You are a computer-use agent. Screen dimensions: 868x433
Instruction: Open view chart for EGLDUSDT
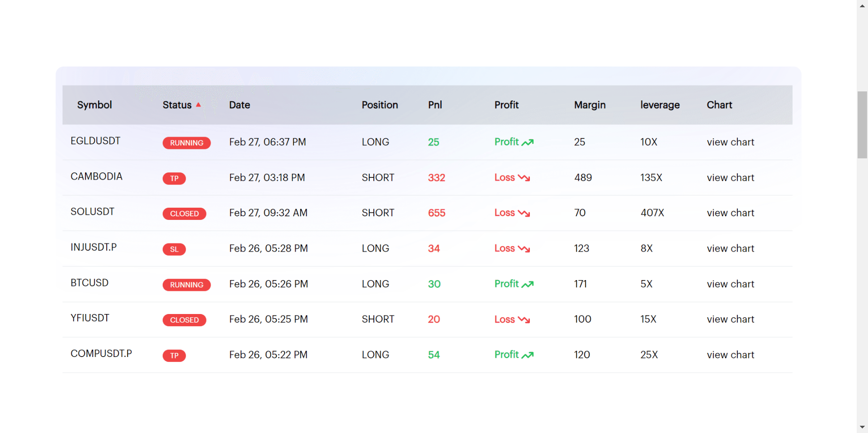[x=731, y=142]
